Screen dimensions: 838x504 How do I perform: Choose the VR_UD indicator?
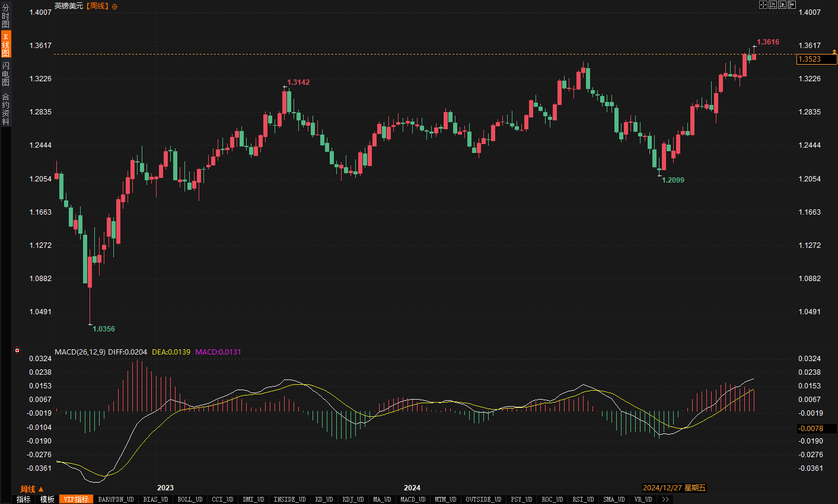[643, 499]
